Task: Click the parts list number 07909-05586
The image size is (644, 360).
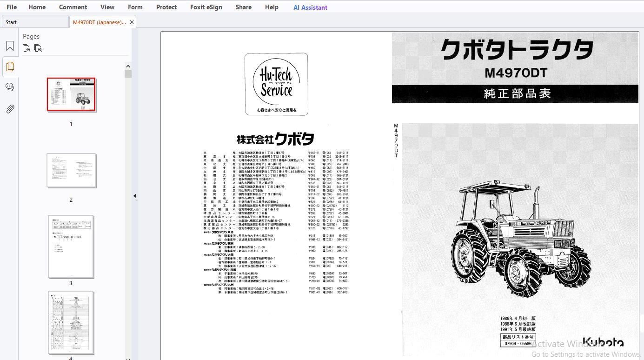Action: [x=518, y=344]
